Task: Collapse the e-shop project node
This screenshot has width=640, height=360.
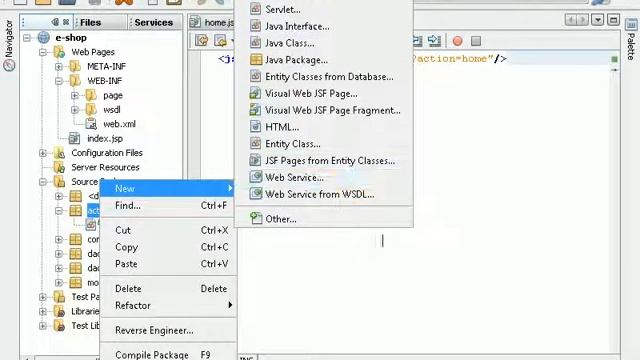Action: (x=27, y=38)
